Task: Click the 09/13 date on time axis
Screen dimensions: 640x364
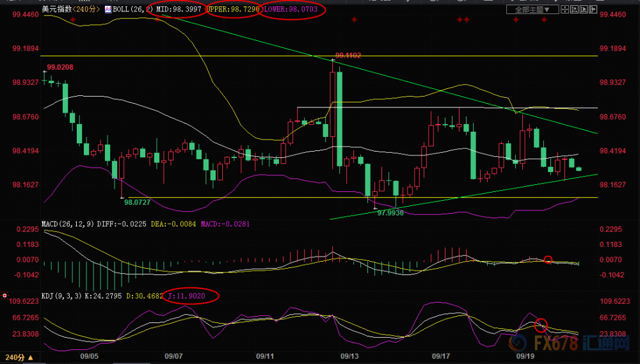Action: click(x=349, y=356)
